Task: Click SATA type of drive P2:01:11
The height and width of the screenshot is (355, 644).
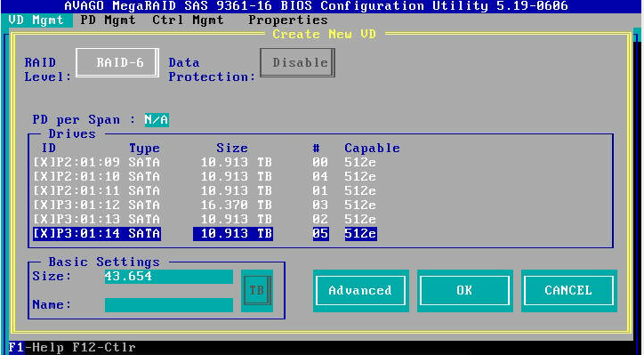Action: tap(144, 190)
